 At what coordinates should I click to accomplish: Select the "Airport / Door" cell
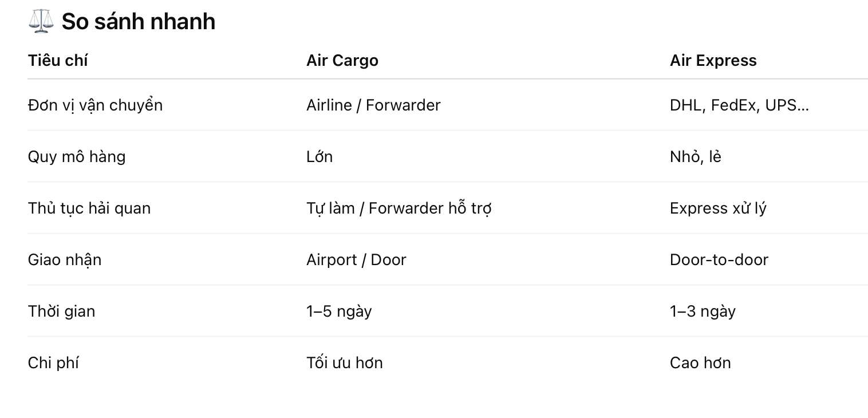[356, 260]
